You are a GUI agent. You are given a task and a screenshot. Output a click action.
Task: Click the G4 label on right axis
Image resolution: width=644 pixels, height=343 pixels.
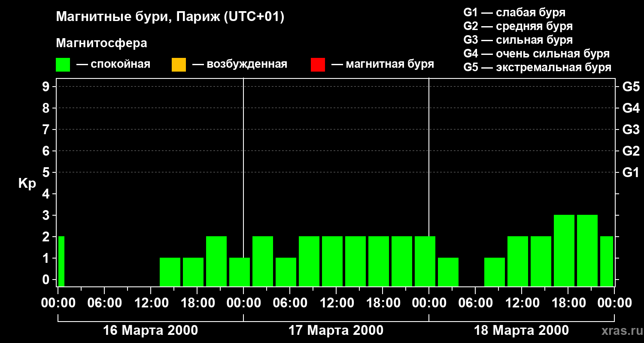(x=631, y=108)
